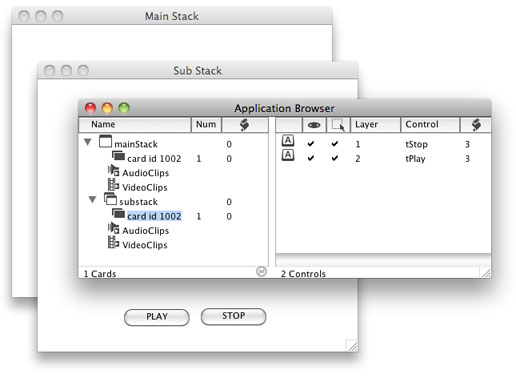Click script count 3 in tStop row

point(467,144)
